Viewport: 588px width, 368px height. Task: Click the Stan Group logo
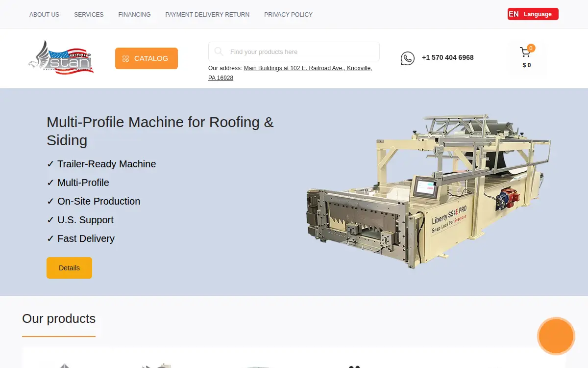click(61, 57)
